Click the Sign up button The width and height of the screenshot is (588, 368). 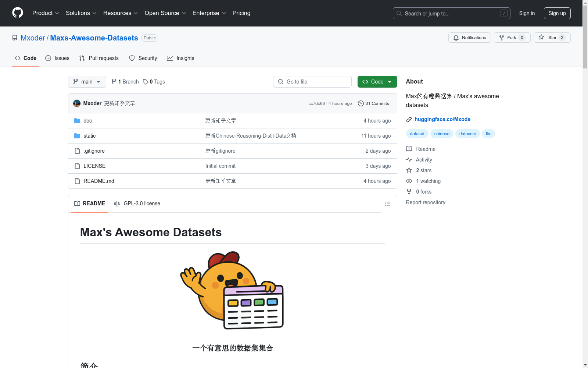coord(557,13)
